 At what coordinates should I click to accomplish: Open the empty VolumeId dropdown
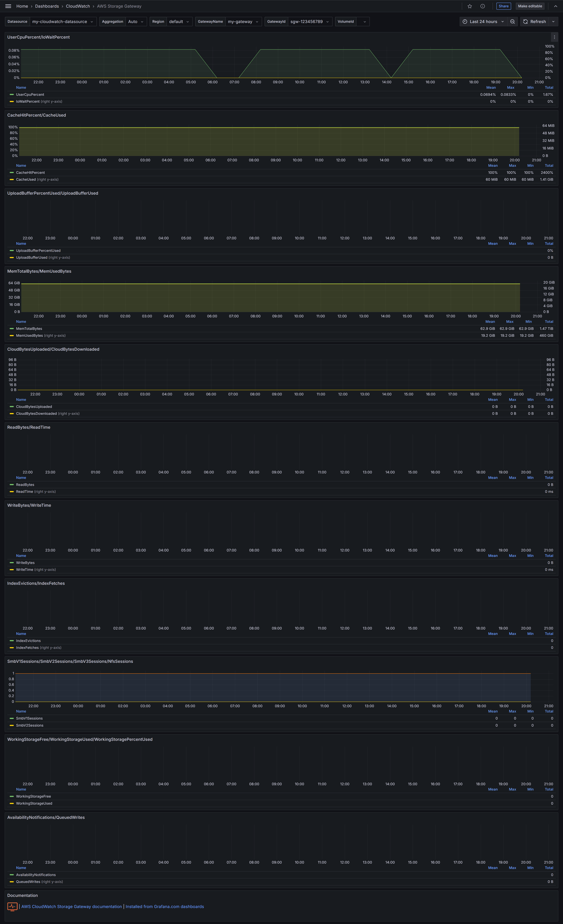point(363,22)
